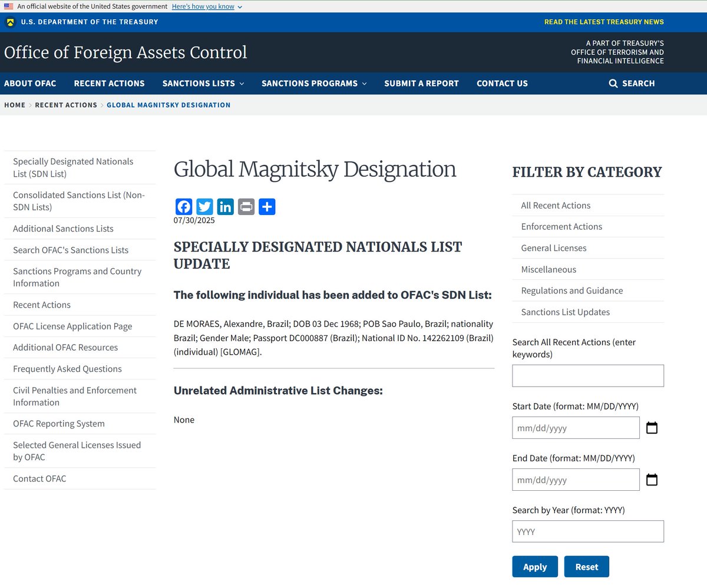This screenshot has height=588, width=707.
Task: Click Home in the breadcrumb
Action: coord(15,105)
